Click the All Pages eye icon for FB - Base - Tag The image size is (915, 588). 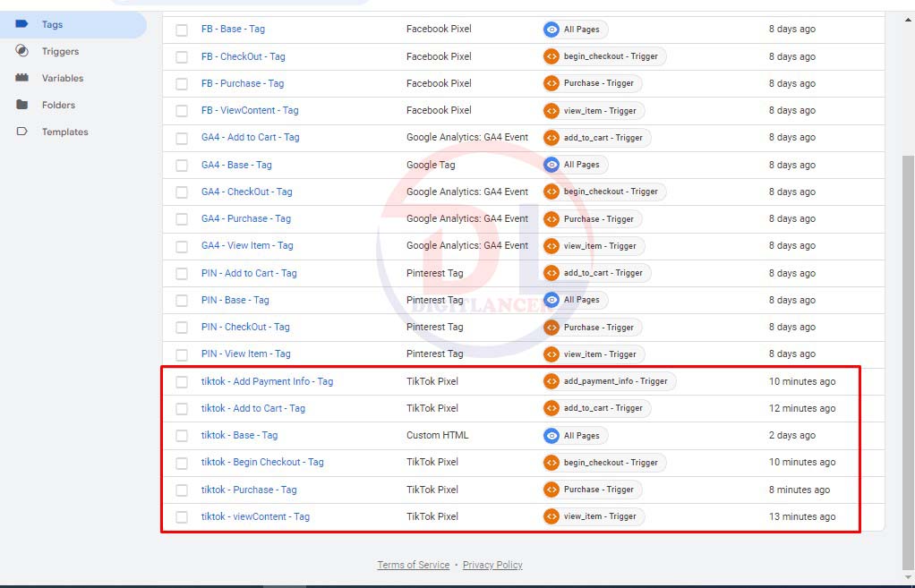[551, 30]
